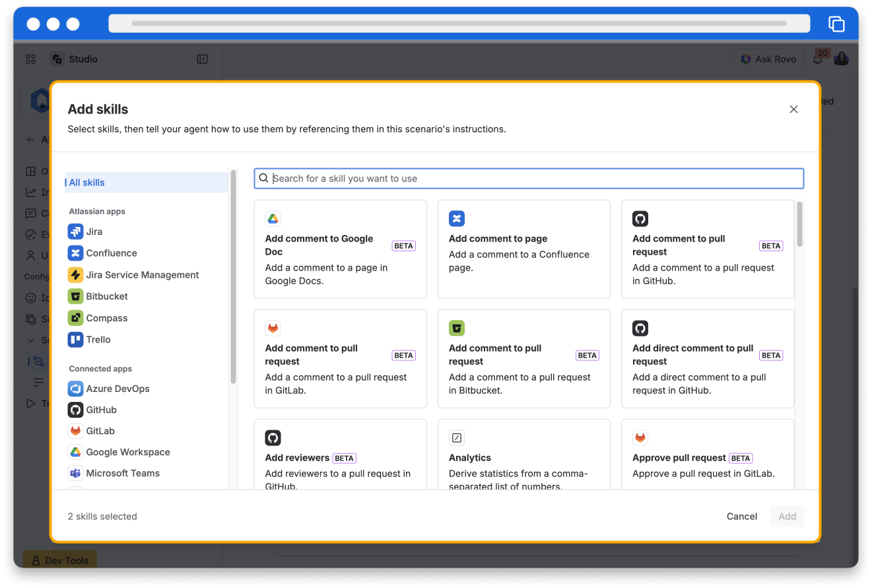Select the Analytics skill card
Screen dimensions: 872x588
[524, 455]
